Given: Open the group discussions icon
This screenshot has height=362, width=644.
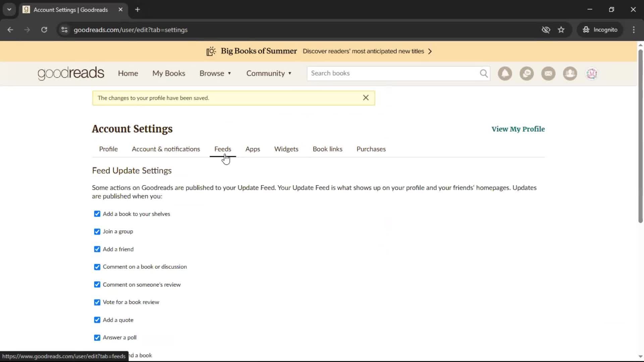Looking at the screenshot, I should coord(527,73).
